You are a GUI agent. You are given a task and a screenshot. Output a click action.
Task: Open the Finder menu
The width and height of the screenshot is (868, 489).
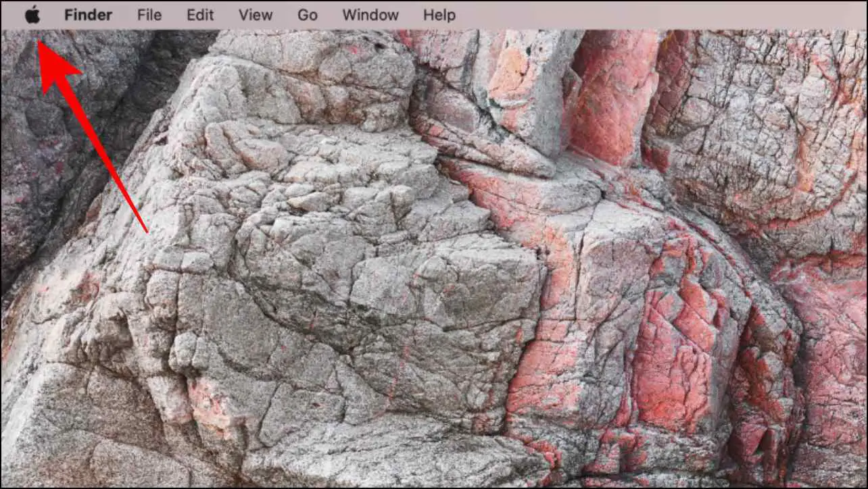tap(89, 15)
